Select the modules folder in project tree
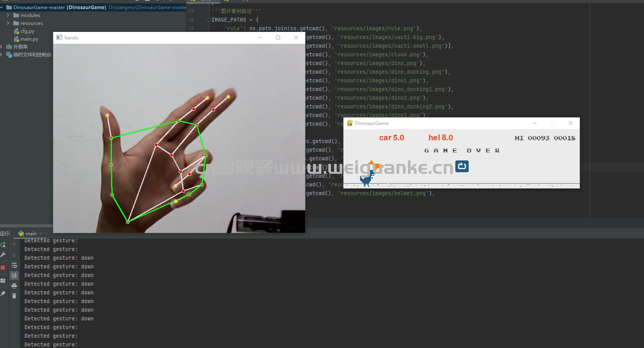Viewport: 644px width, 348px height. 27,15
